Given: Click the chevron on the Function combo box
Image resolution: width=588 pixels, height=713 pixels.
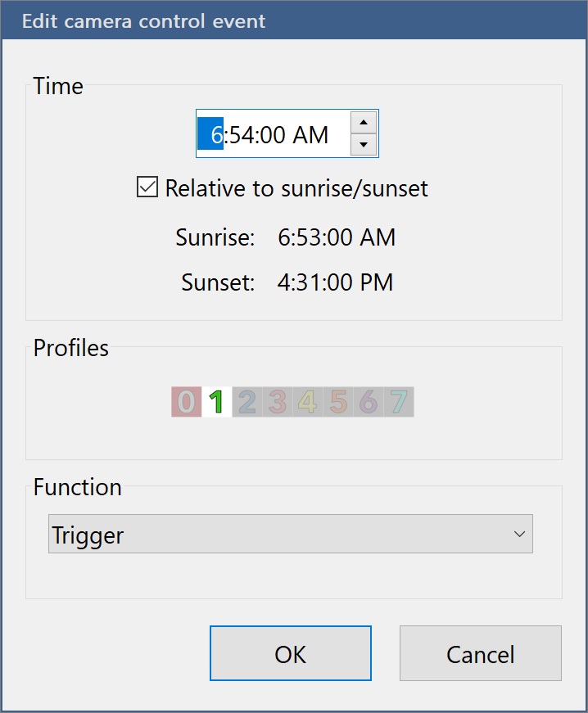Looking at the screenshot, I should pos(518,535).
